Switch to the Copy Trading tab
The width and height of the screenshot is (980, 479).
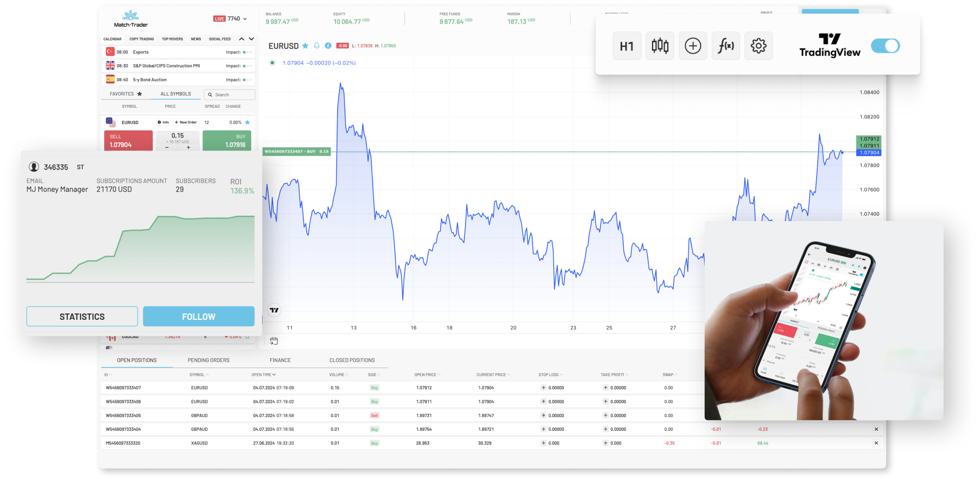pos(141,39)
